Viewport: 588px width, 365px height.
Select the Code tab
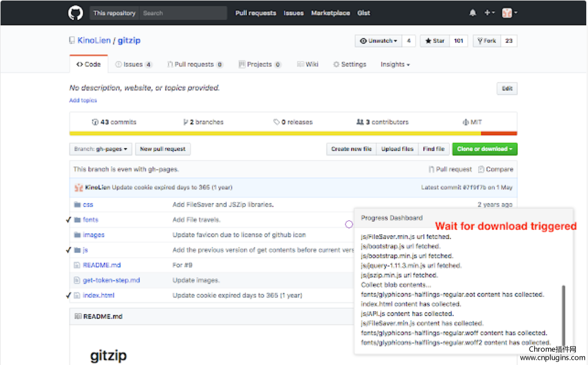[89, 64]
